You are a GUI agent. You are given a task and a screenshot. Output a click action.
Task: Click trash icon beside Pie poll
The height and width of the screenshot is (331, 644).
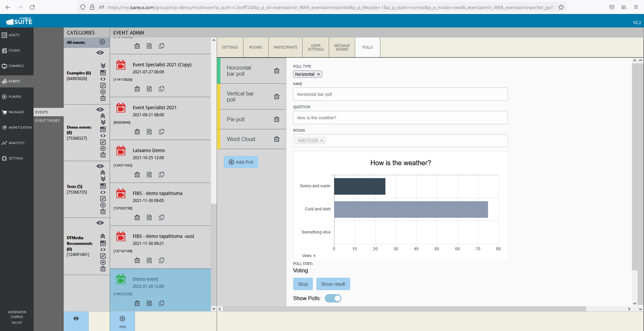pos(277,119)
